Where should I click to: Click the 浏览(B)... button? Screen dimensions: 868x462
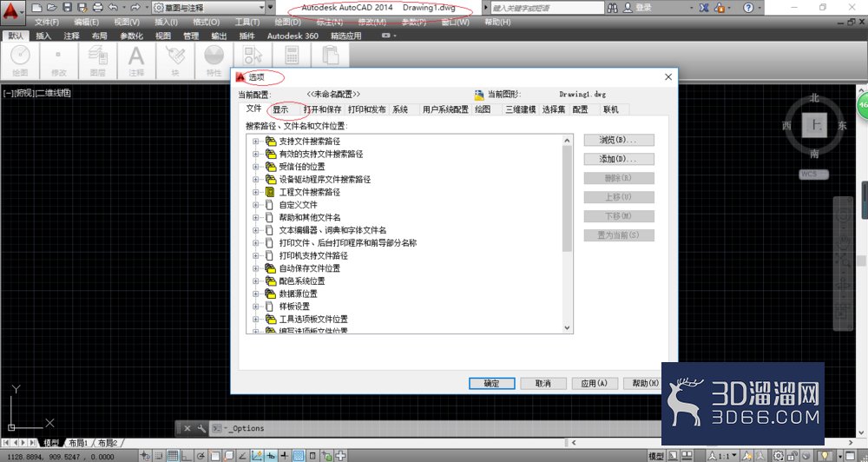[x=619, y=140]
